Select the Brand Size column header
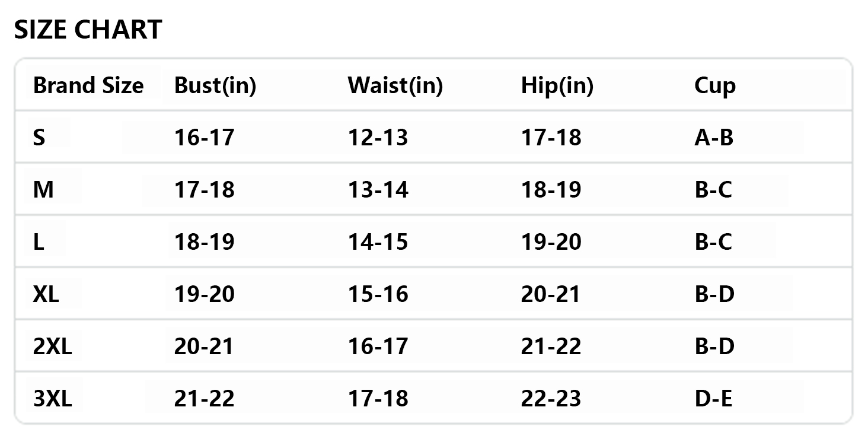The width and height of the screenshot is (868, 442). tap(88, 85)
